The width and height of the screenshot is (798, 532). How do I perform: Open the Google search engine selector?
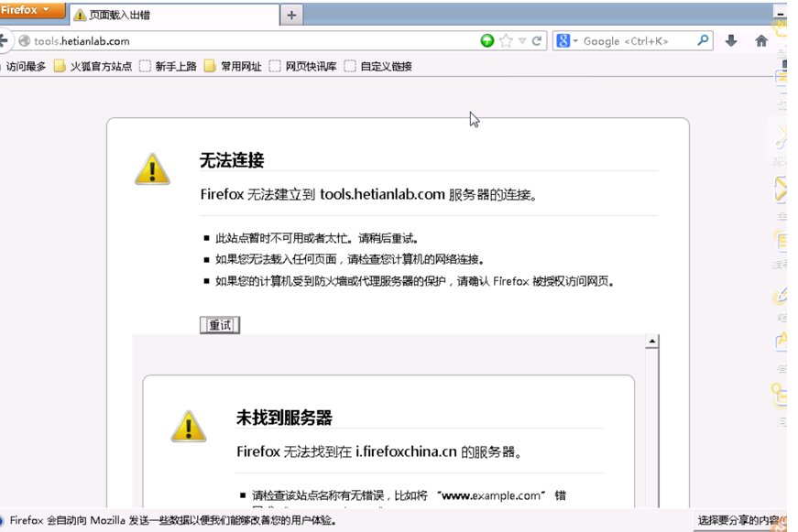566,40
